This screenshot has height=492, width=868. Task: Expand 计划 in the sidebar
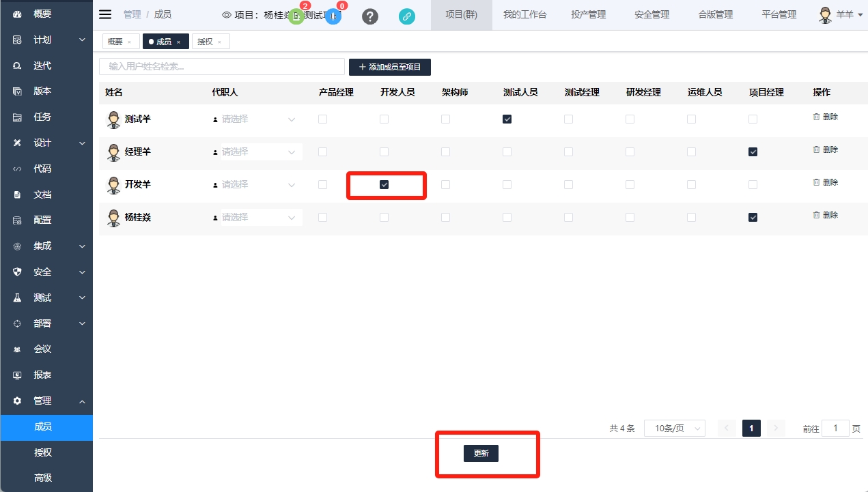pyautogui.click(x=46, y=40)
